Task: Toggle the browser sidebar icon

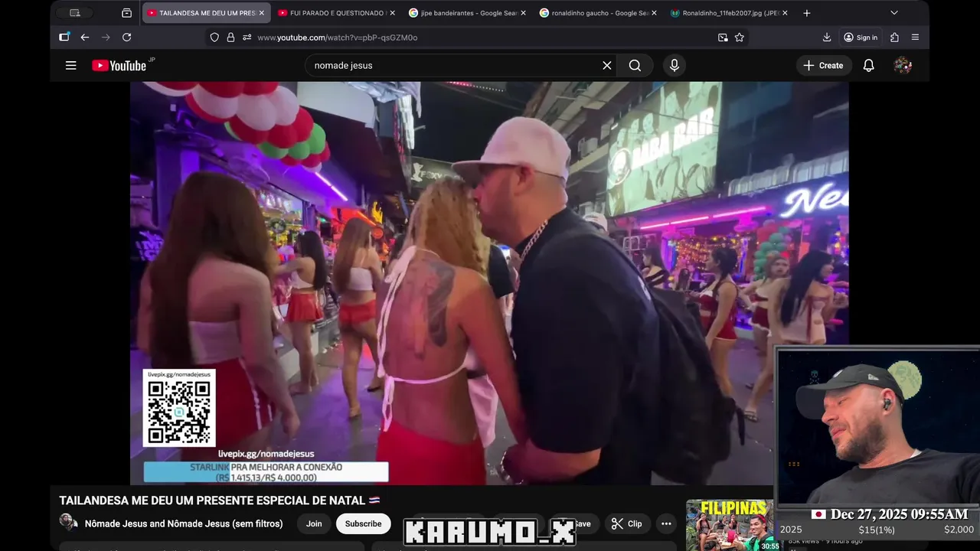Action: point(64,37)
